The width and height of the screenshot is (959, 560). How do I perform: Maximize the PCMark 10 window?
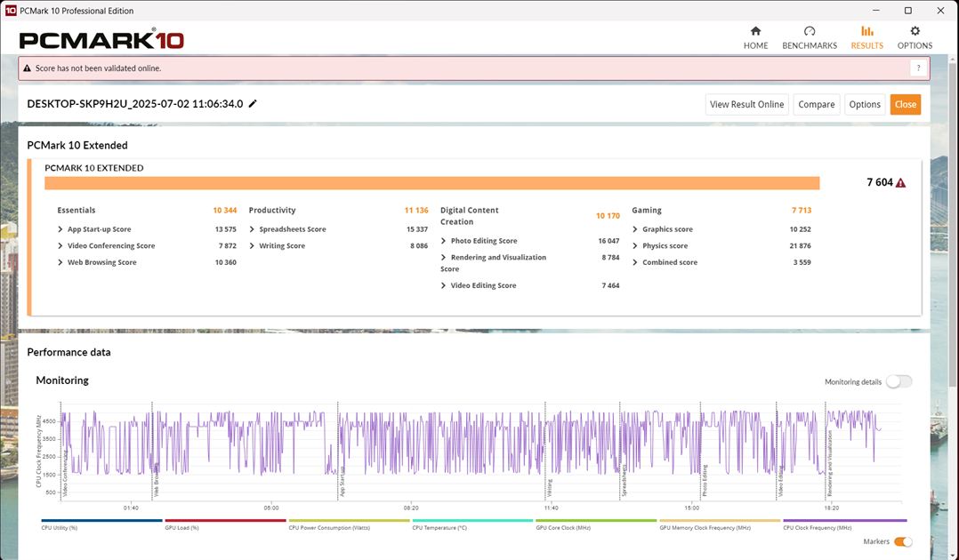907,11
